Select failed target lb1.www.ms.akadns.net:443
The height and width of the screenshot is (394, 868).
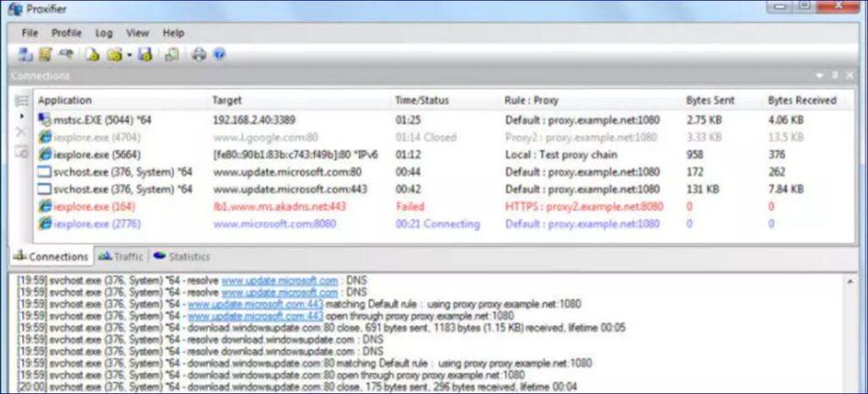[280, 207]
